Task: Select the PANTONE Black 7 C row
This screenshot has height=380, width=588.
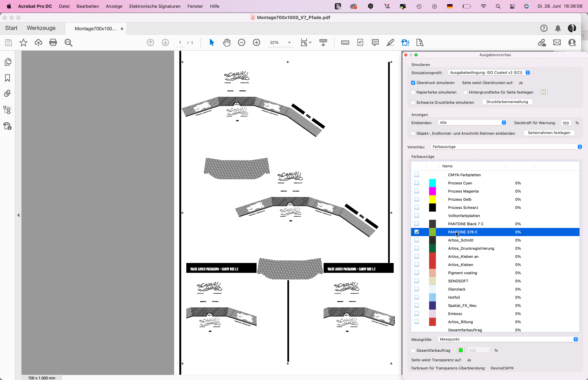Action: click(x=495, y=224)
